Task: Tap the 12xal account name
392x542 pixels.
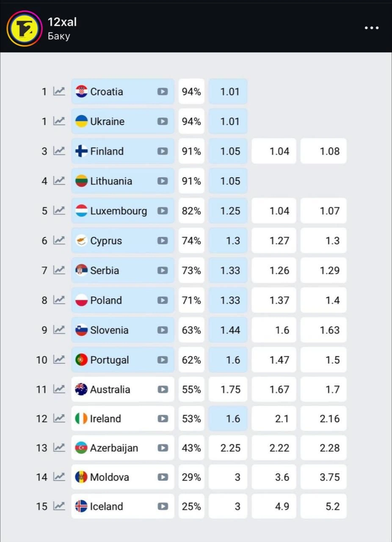Action: coord(62,22)
